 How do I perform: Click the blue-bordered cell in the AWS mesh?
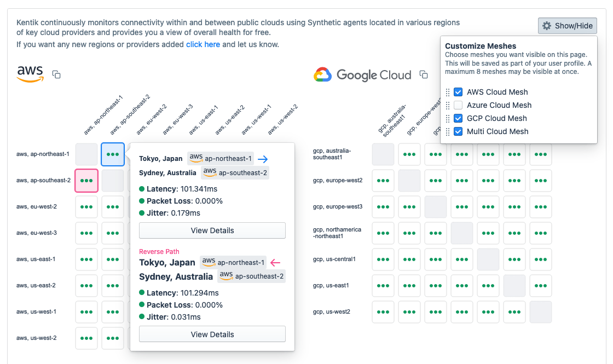pyautogui.click(x=113, y=154)
